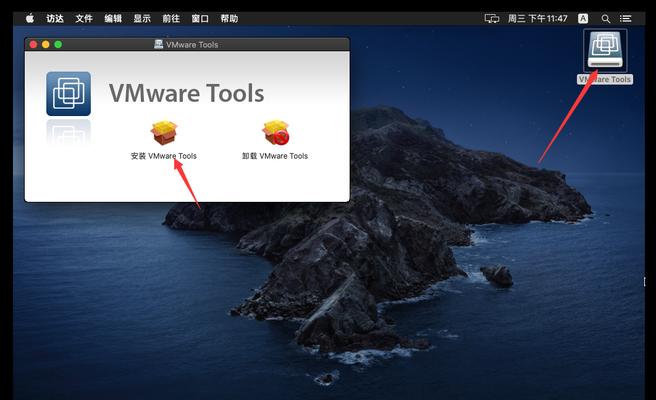Open the 帮助 menu
Viewport: 656px width, 400px height.
point(229,18)
